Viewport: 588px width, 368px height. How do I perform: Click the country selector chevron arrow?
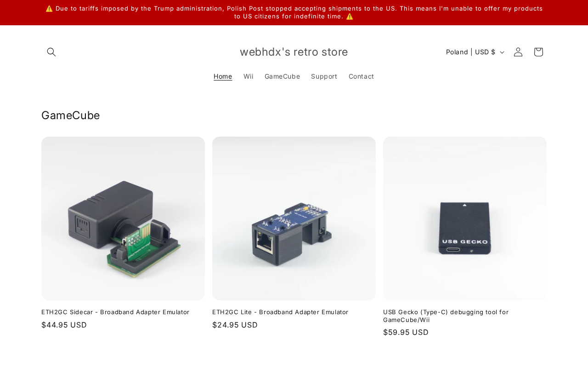[502, 52]
